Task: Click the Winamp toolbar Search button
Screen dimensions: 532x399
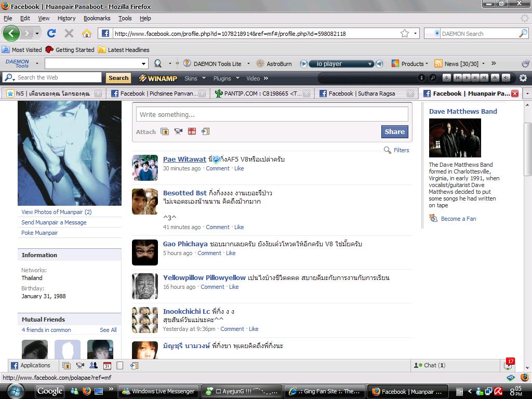Action: click(x=118, y=78)
